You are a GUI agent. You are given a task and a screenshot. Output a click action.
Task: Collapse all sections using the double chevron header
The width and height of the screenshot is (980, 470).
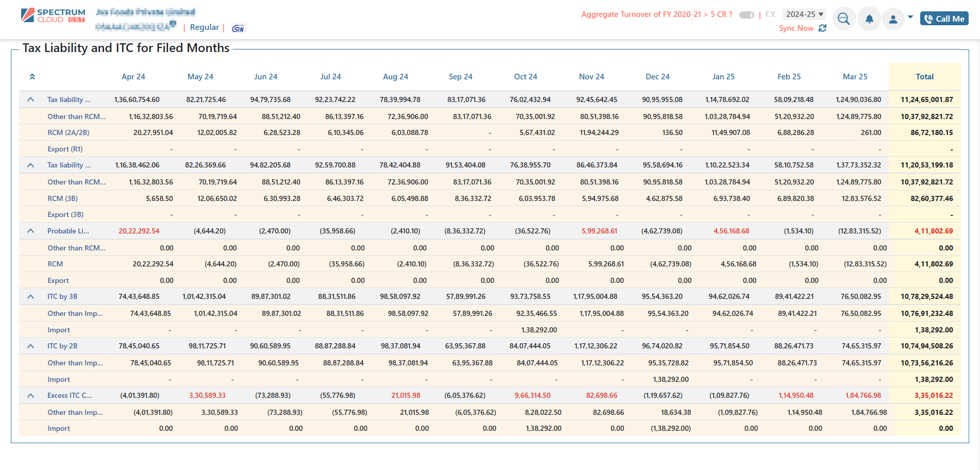[32, 76]
